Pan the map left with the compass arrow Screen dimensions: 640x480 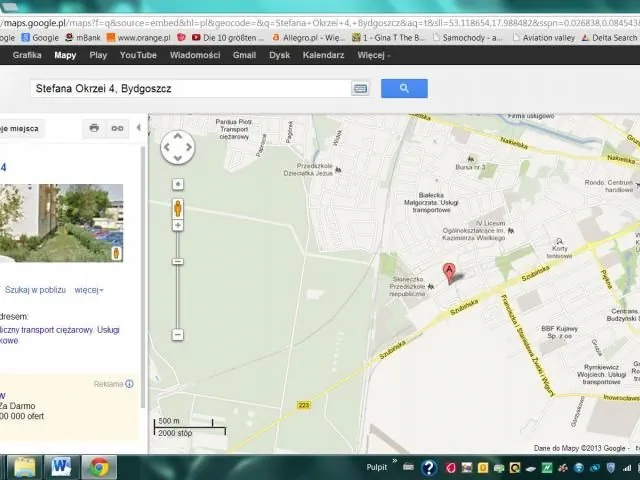coord(167,147)
